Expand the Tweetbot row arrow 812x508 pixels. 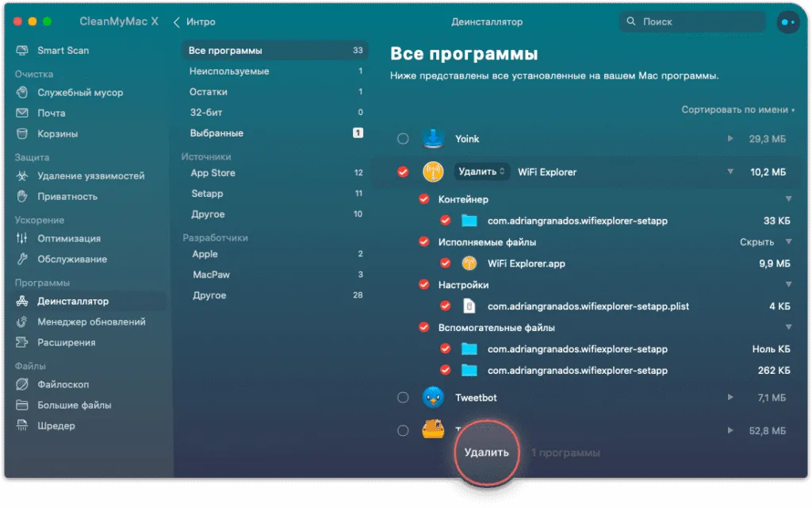point(730,398)
